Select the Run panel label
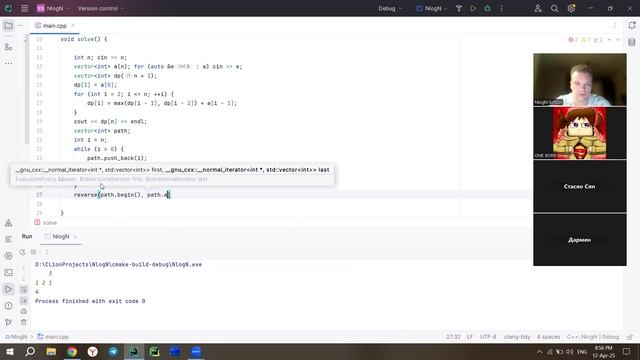 point(27,236)
